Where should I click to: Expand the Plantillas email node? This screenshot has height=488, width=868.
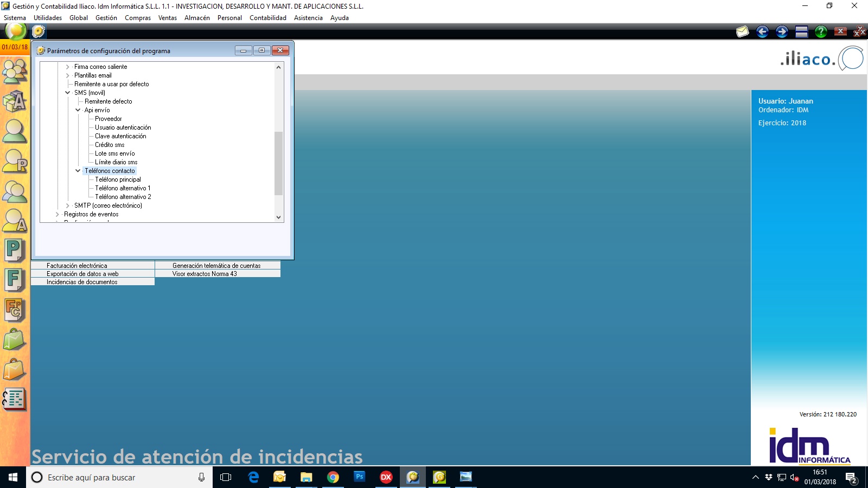click(x=68, y=75)
